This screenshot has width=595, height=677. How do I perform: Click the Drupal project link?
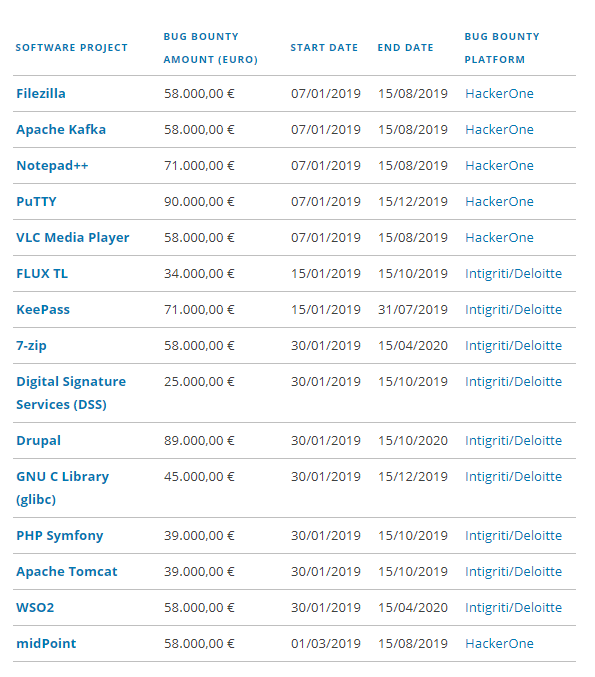pyautogui.click(x=38, y=440)
